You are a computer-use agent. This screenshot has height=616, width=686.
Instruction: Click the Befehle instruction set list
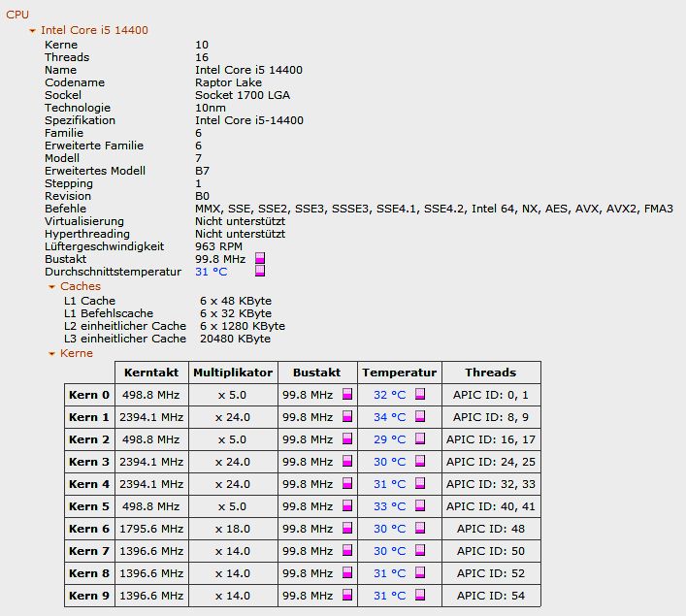(x=434, y=210)
